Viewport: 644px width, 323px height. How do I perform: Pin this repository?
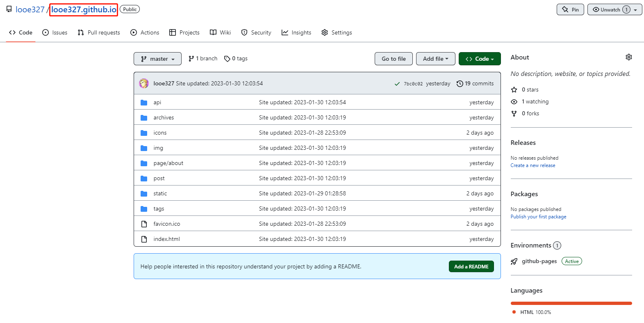click(570, 9)
